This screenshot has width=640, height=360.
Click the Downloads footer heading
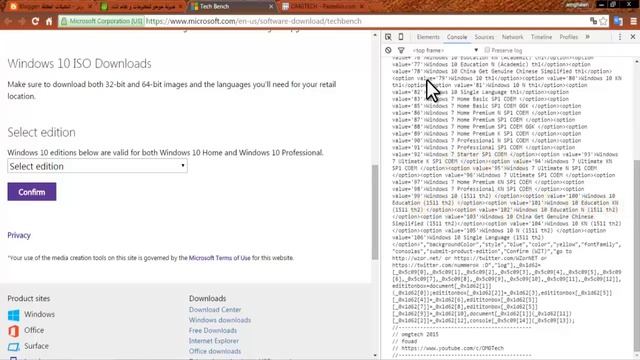[x=207, y=298]
